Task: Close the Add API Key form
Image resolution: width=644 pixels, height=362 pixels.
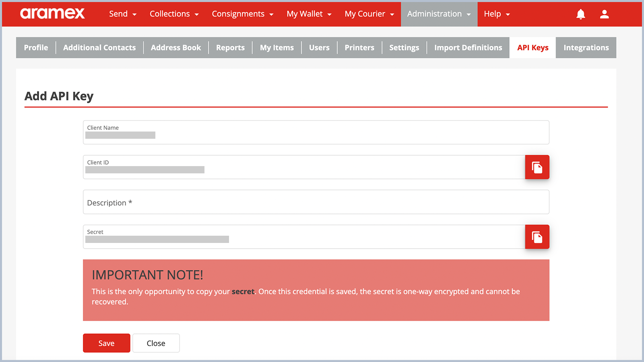Action: coord(156,343)
